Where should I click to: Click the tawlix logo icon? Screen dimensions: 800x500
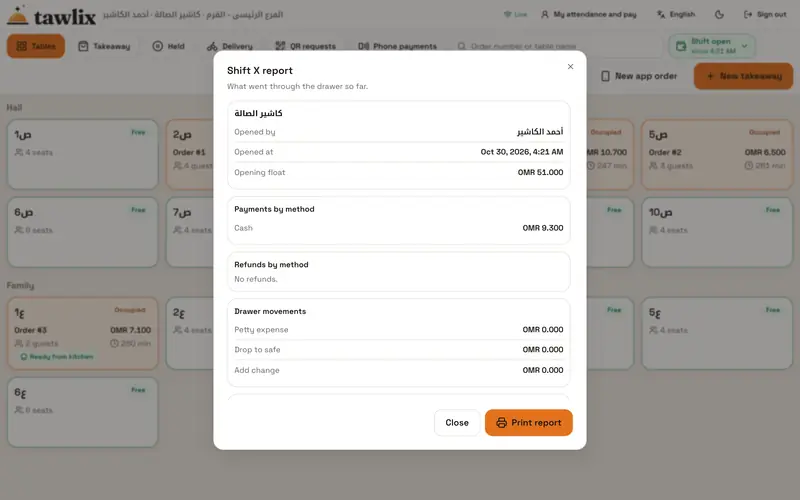pos(18,15)
